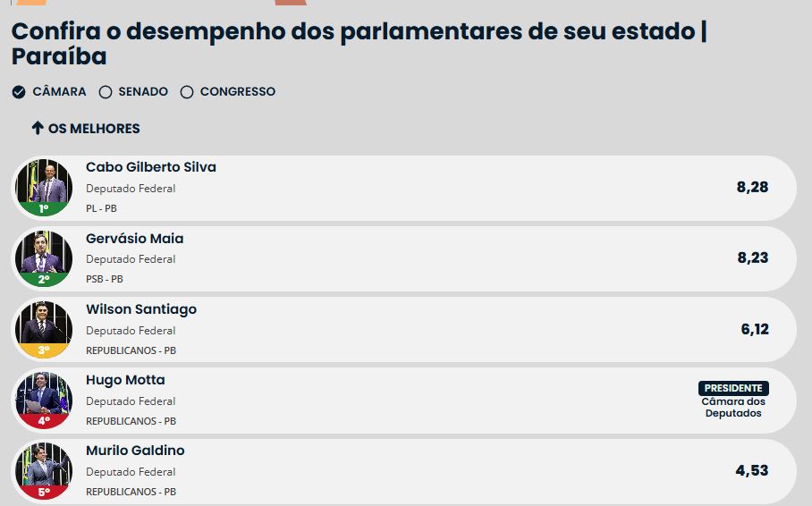Open Cabo Gilberto Silva's profile photo
Image resolution: width=812 pixels, height=506 pixels.
(x=43, y=187)
